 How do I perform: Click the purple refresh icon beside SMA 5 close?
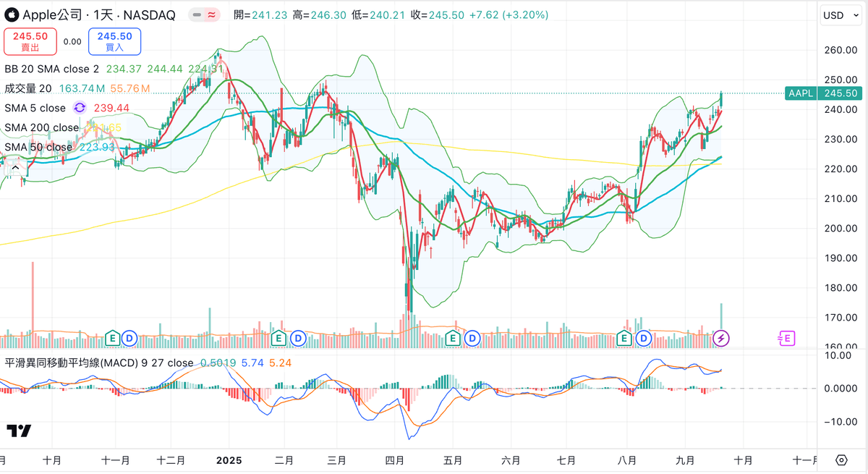[80, 108]
